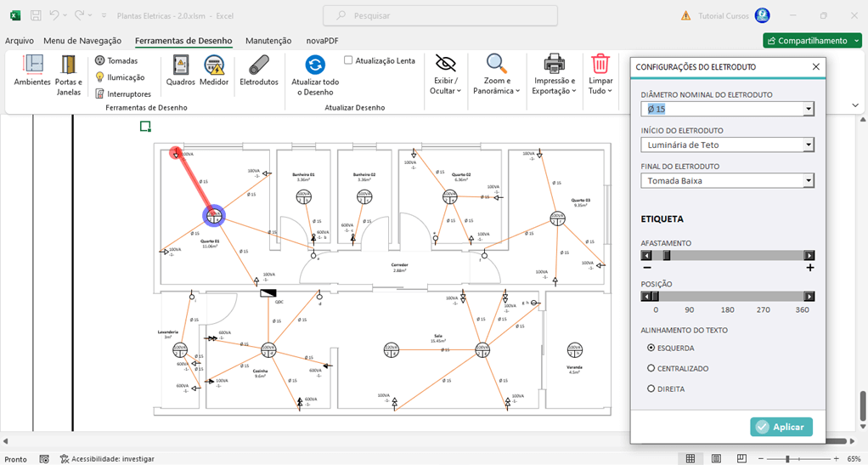Insert a Medidor meter
This screenshot has height=465, width=868.
coord(214,71)
